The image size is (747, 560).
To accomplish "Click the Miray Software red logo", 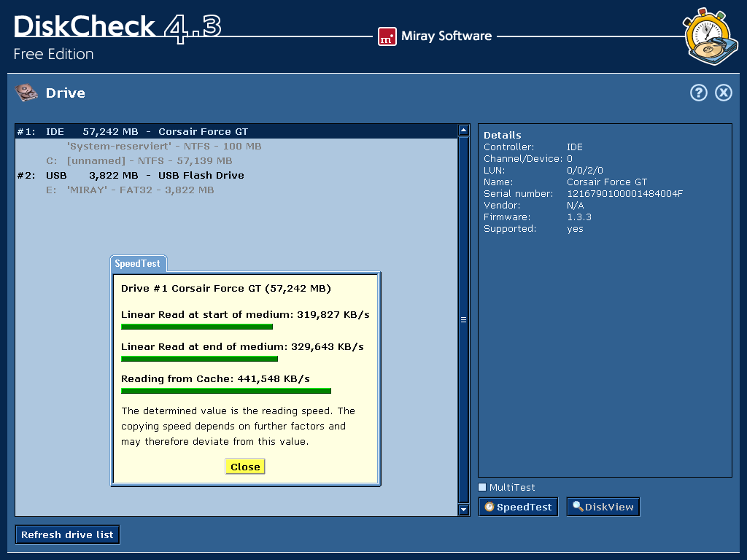I will pos(387,36).
